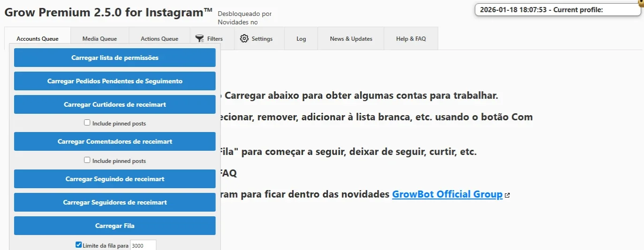This screenshot has height=250, width=644.
Task: Click Carregar Pedidos Pendentes de Seguimento
Action: coord(115,81)
